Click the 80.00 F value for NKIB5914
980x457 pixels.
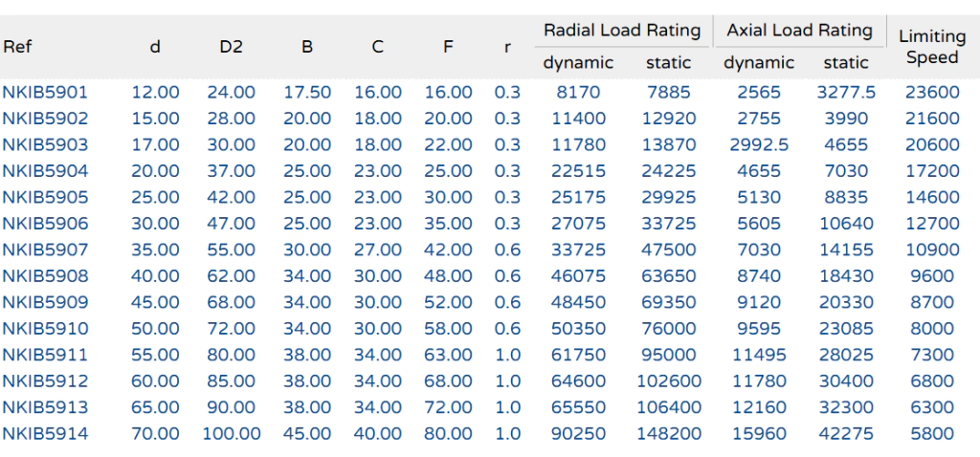[x=448, y=433]
